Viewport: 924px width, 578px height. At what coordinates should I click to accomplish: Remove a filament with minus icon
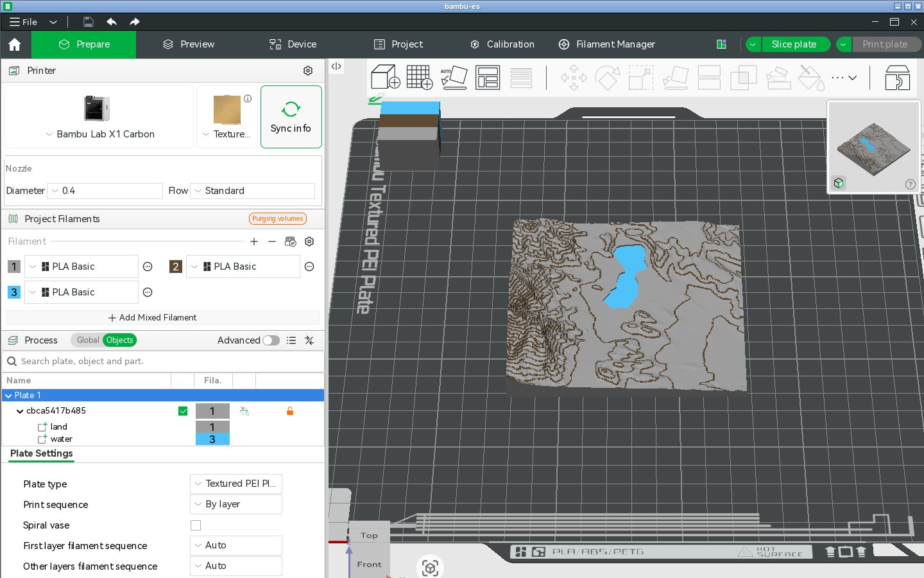pos(272,241)
